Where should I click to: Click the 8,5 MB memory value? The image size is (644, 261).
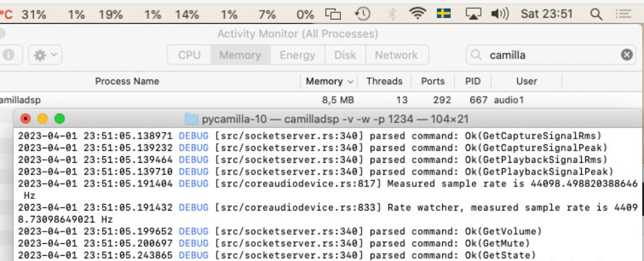click(x=338, y=100)
